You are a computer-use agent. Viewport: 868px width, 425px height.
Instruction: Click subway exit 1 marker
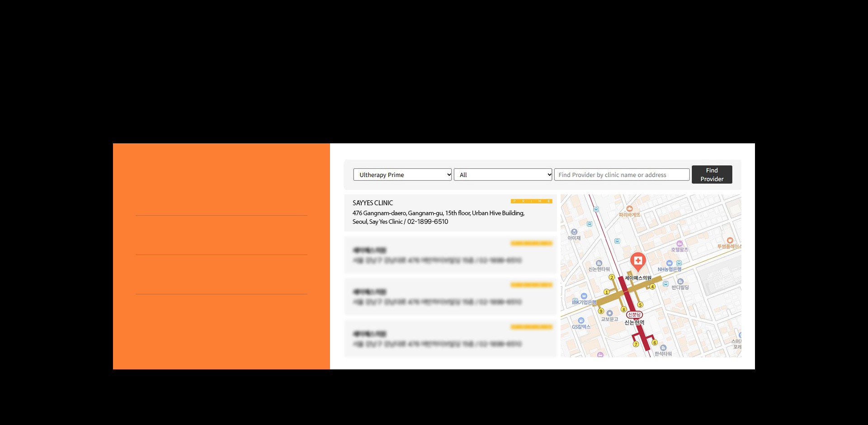(x=607, y=292)
